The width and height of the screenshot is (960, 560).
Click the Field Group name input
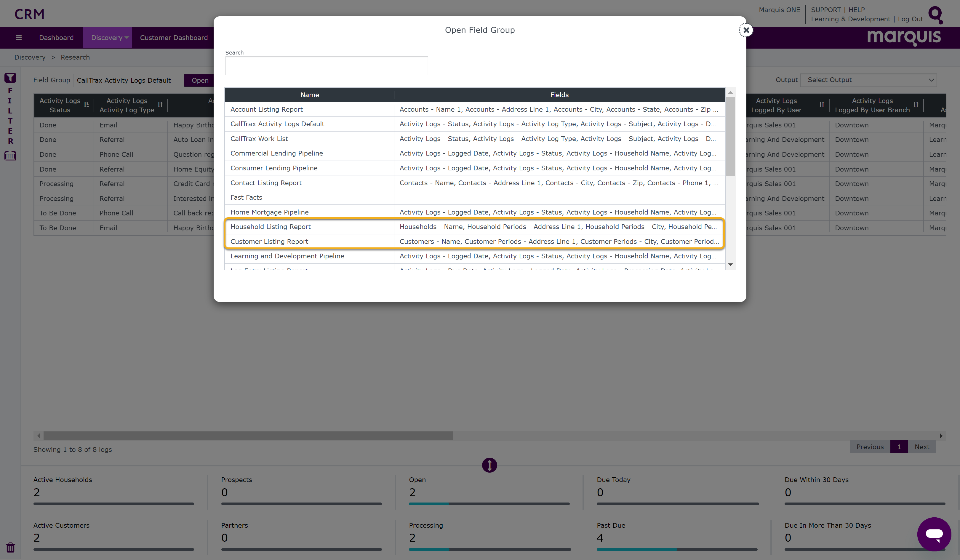128,80
